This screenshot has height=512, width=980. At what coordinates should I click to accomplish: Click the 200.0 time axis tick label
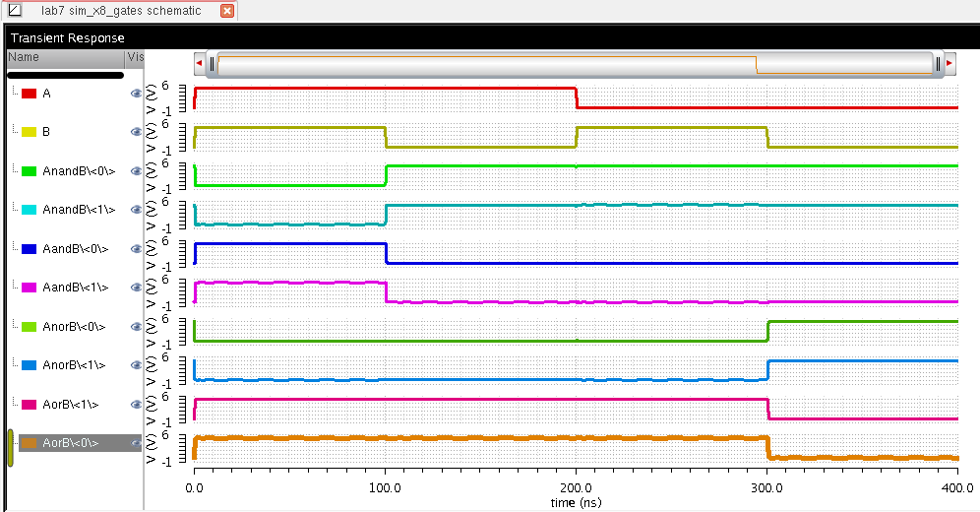pyautogui.click(x=576, y=488)
